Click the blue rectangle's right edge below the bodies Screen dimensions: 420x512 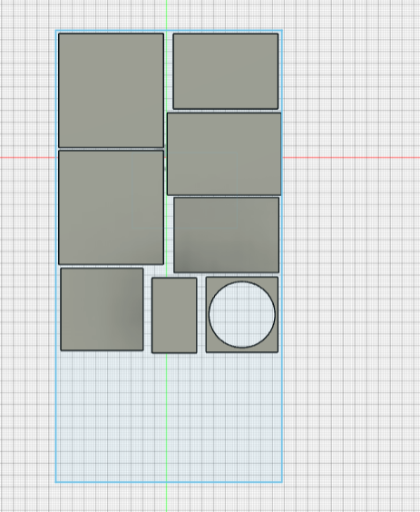tap(282, 418)
